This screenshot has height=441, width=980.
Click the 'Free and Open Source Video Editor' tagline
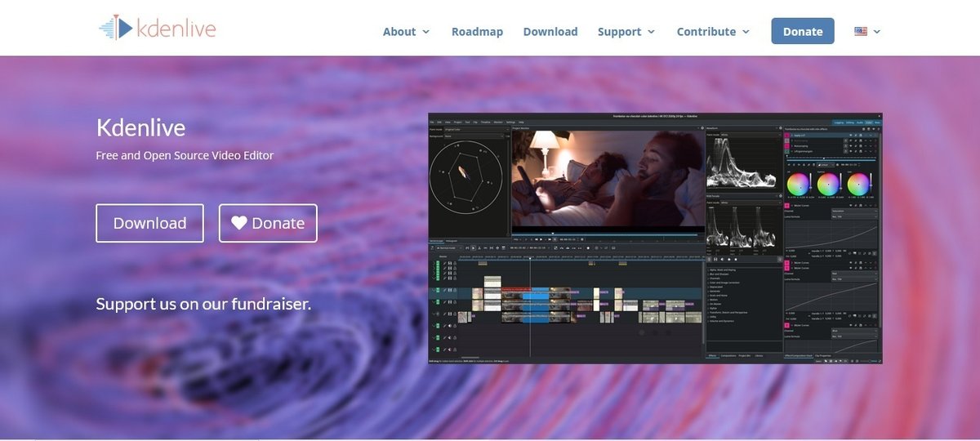(x=185, y=155)
